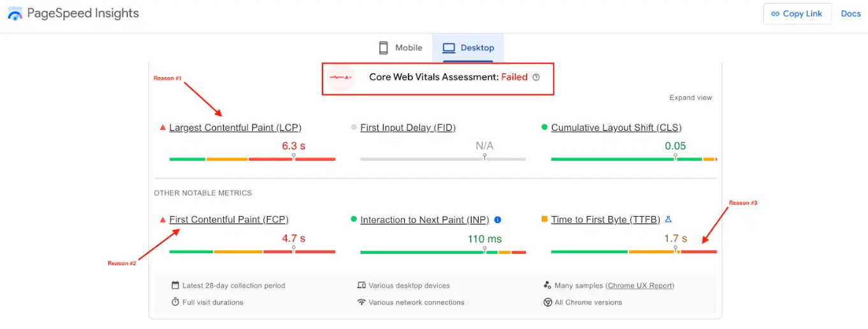Screen dimensions: 868x329
Task: Click the FID value N/A
Action: tap(485, 146)
